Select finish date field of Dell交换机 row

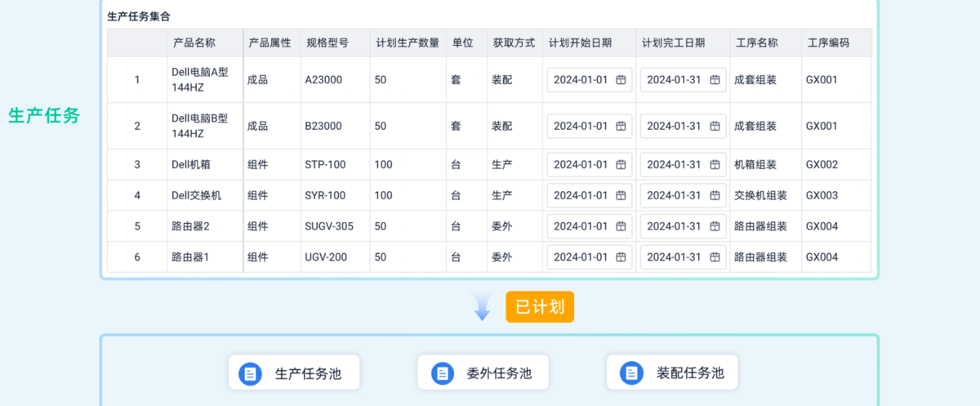pyautogui.click(x=684, y=195)
